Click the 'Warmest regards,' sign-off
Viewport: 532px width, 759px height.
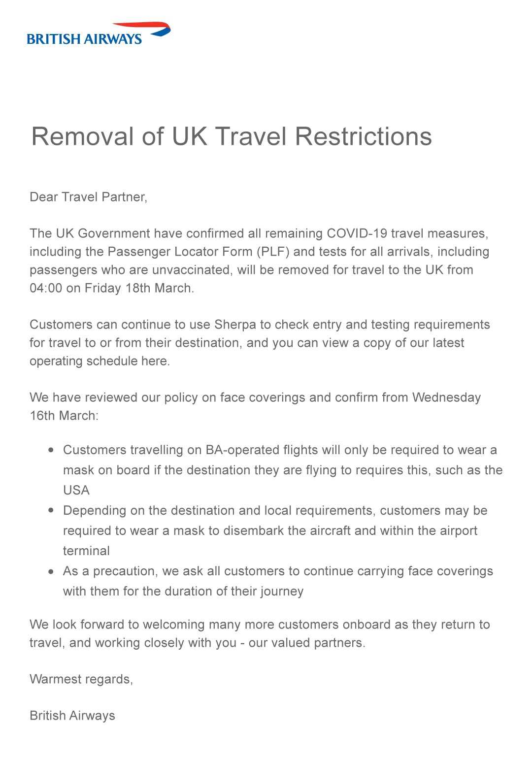pos(81,679)
